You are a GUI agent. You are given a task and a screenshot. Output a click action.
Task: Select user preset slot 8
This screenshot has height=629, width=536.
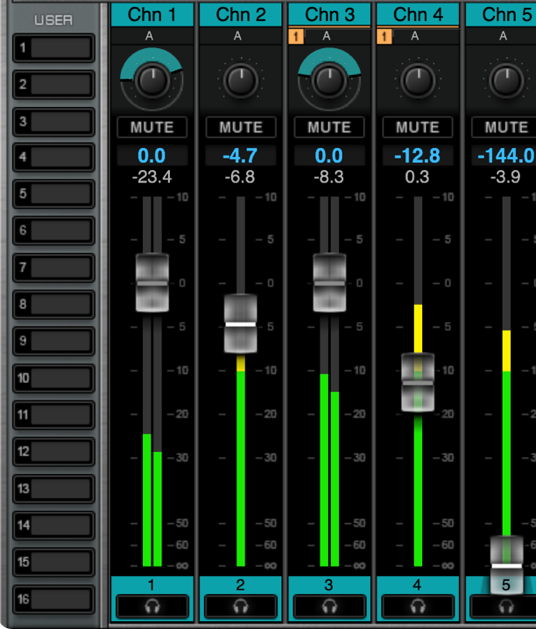tap(54, 304)
